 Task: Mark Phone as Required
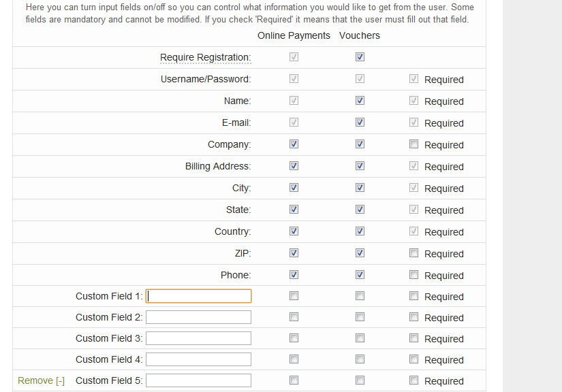[x=413, y=275]
